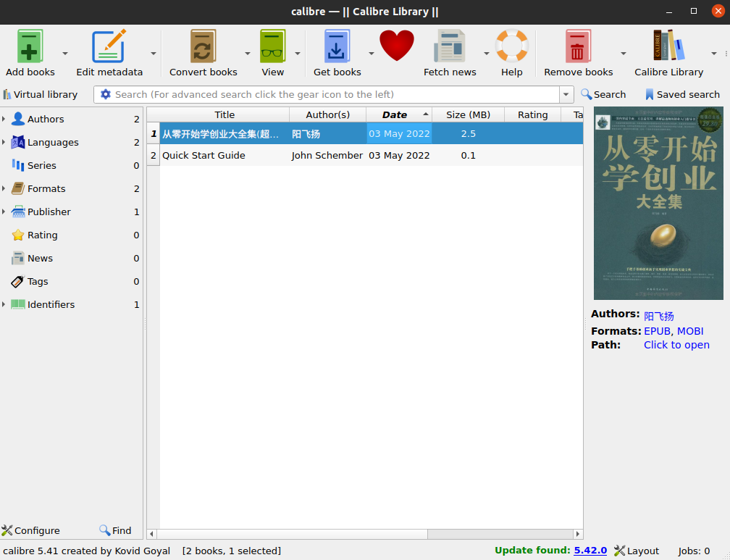Screen dimensions: 730x560
Task: Open search history dropdown
Action: (x=566, y=95)
